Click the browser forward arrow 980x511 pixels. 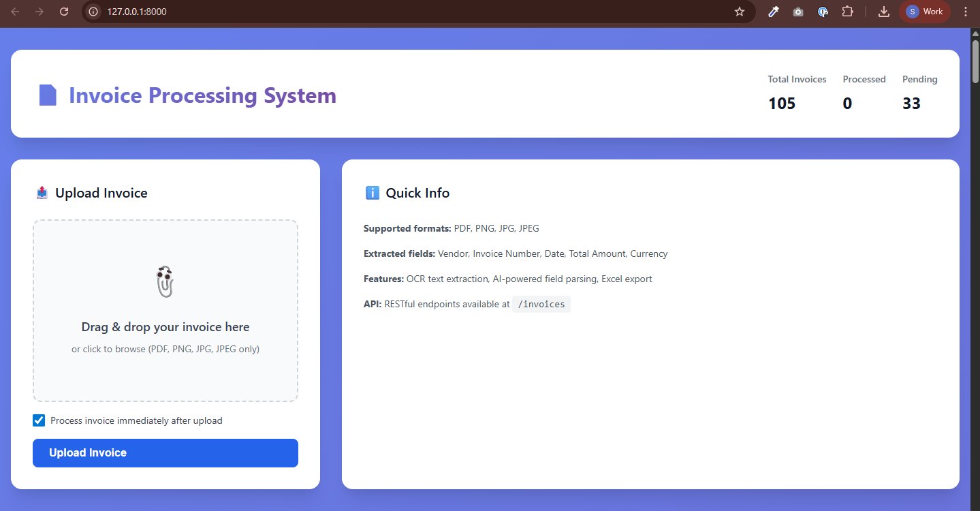[39, 12]
